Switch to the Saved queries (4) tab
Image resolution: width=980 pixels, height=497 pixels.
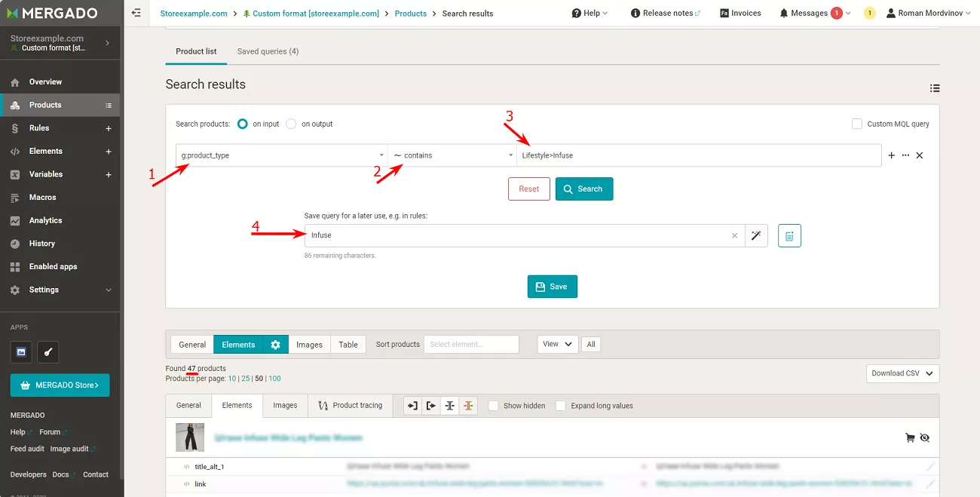point(268,51)
